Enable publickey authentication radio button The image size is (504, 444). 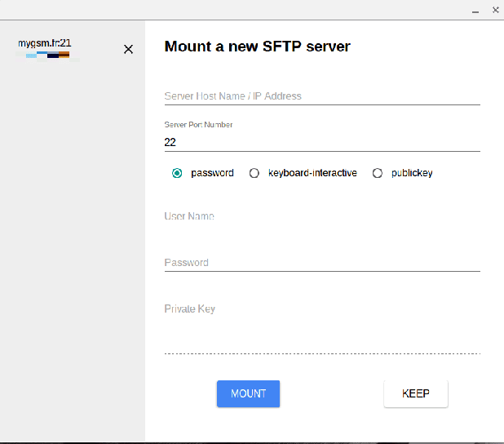377,173
